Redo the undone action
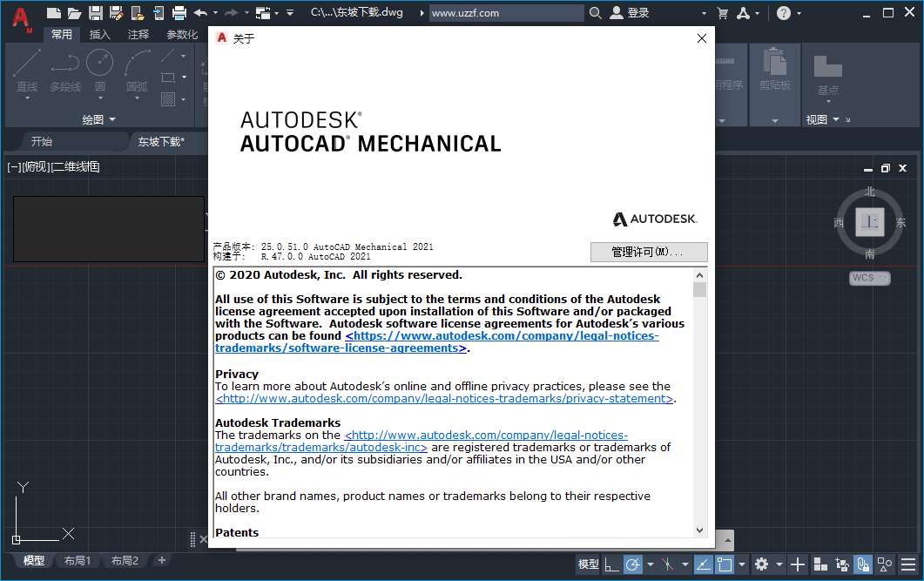Image resolution: width=924 pixels, height=581 pixels. [x=232, y=12]
